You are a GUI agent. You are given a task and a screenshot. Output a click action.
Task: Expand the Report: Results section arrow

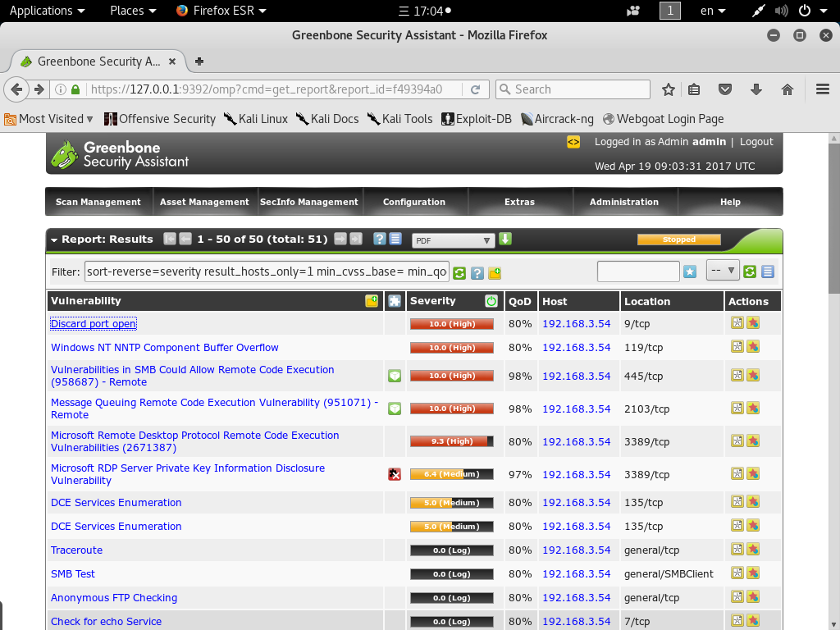point(54,240)
